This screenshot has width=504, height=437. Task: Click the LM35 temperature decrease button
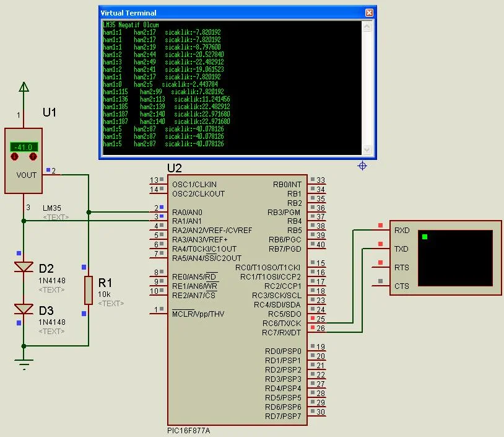pyautogui.click(x=14, y=157)
